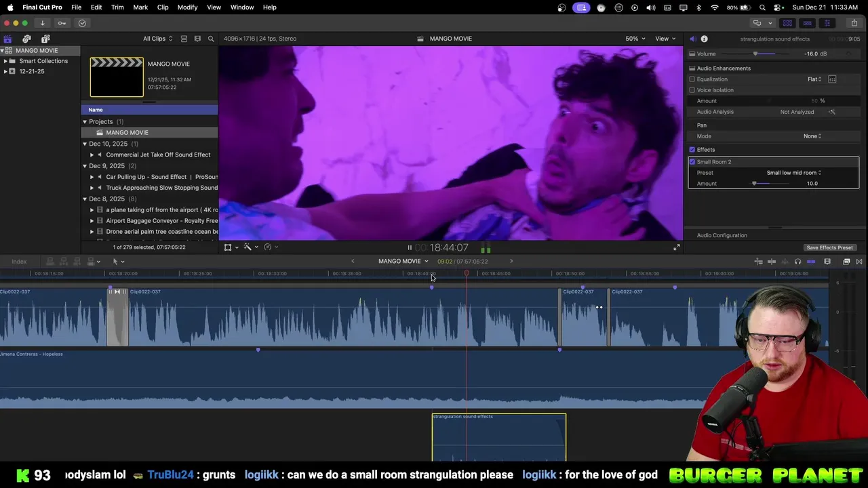This screenshot has height=488, width=868.
Task: Pause playback in the viewer
Action: pyautogui.click(x=410, y=248)
